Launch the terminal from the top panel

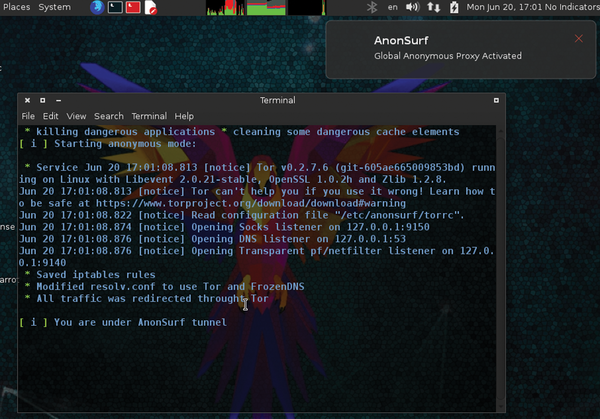[115, 7]
